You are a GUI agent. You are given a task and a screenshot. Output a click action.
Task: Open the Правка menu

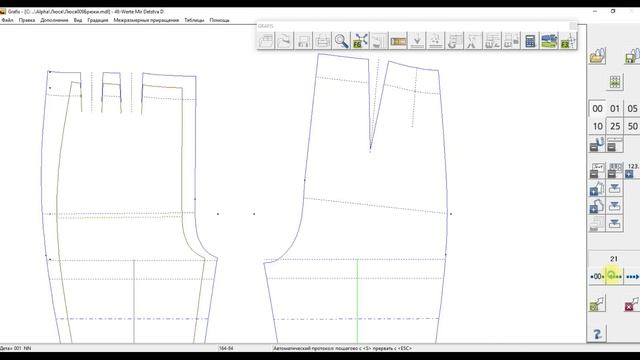click(27, 20)
